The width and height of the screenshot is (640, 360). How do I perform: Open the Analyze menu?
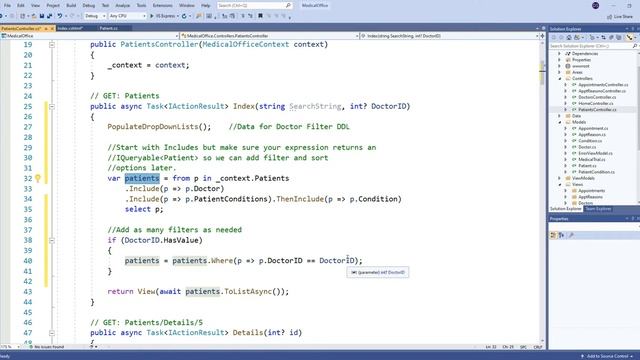122,6
